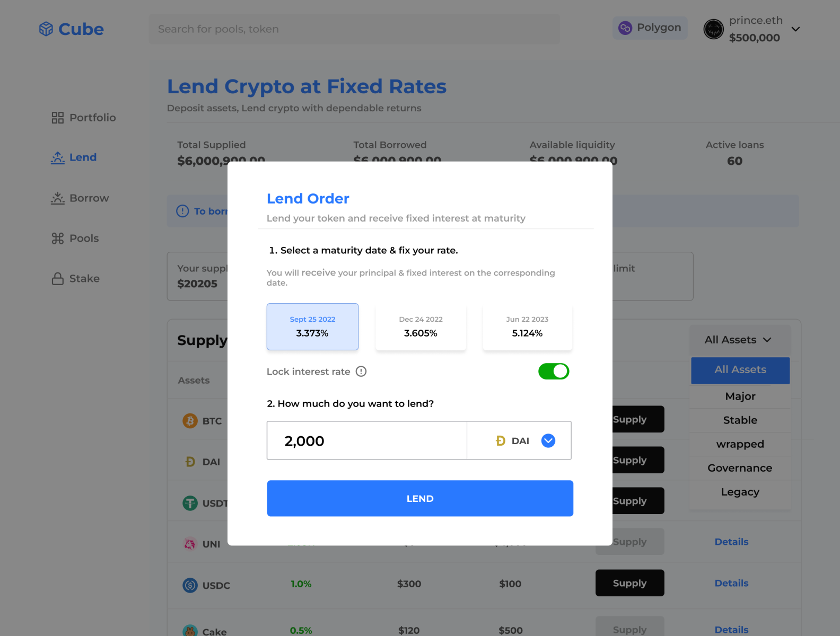Disable the Lock interest rate toggle

coord(554,371)
